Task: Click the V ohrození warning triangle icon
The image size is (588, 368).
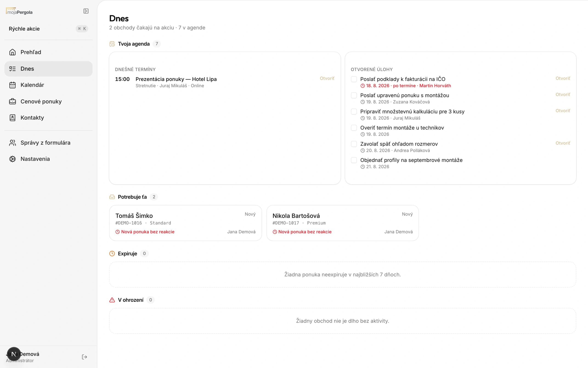Action: 112,300
